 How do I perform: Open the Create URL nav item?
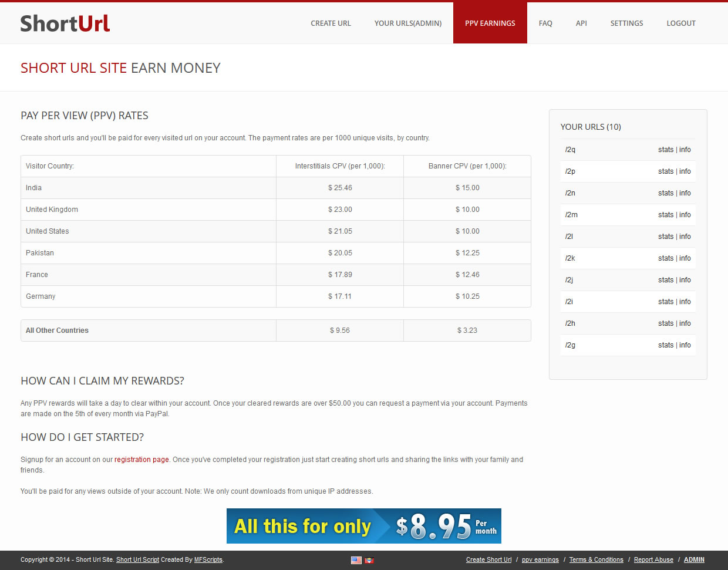(x=331, y=23)
